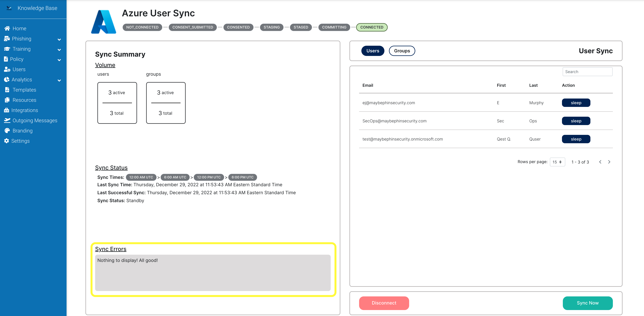The height and width of the screenshot is (316, 644).
Task: Go to next page arrow in table
Action: [609, 162]
